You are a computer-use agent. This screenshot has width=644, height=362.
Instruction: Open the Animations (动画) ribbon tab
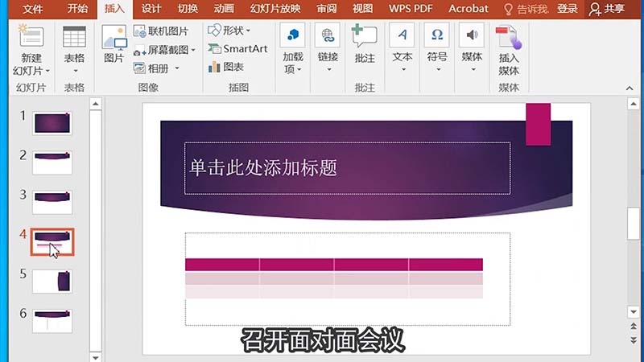click(224, 9)
